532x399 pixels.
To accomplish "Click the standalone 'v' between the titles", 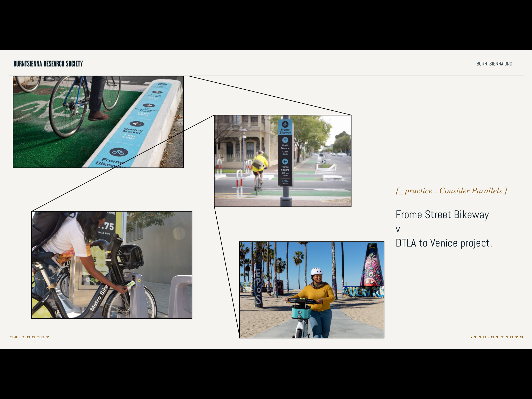I will 398,229.
